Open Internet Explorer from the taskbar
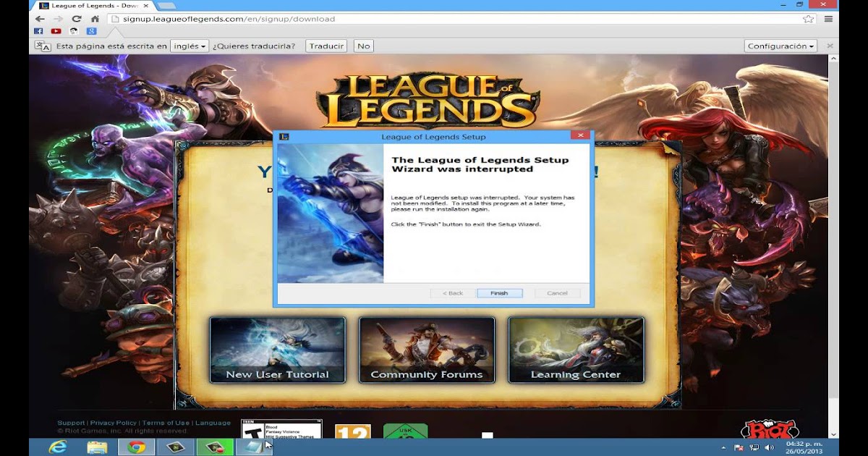This screenshot has width=868, height=456. [x=57, y=447]
